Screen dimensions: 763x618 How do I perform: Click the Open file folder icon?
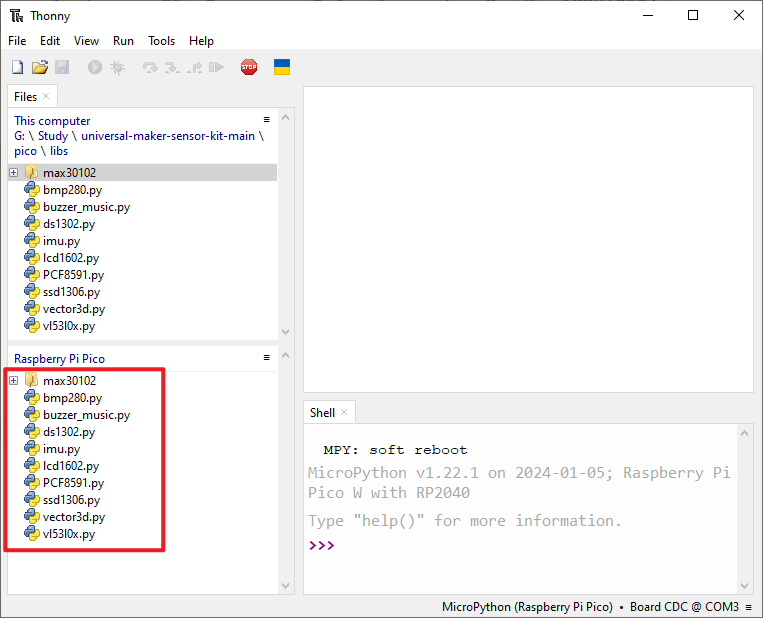(40, 67)
